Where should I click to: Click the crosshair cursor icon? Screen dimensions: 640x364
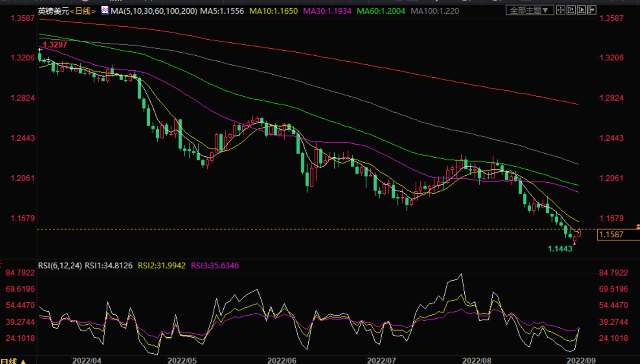[561, 10]
